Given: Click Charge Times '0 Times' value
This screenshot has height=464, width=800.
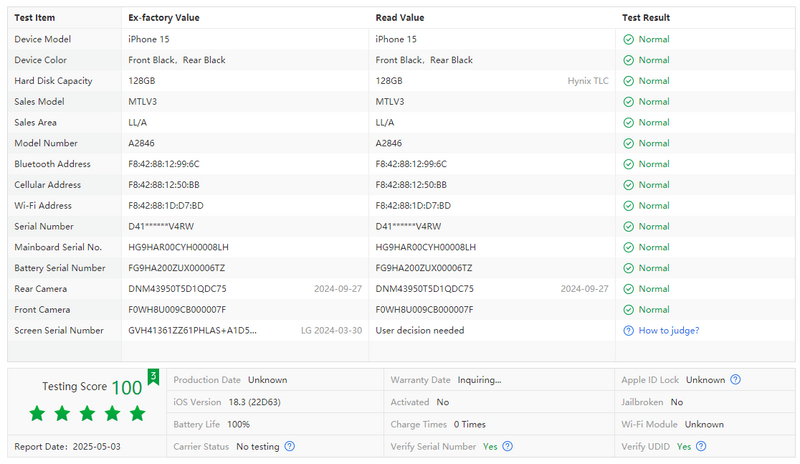Looking at the screenshot, I should [x=469, y=424].
